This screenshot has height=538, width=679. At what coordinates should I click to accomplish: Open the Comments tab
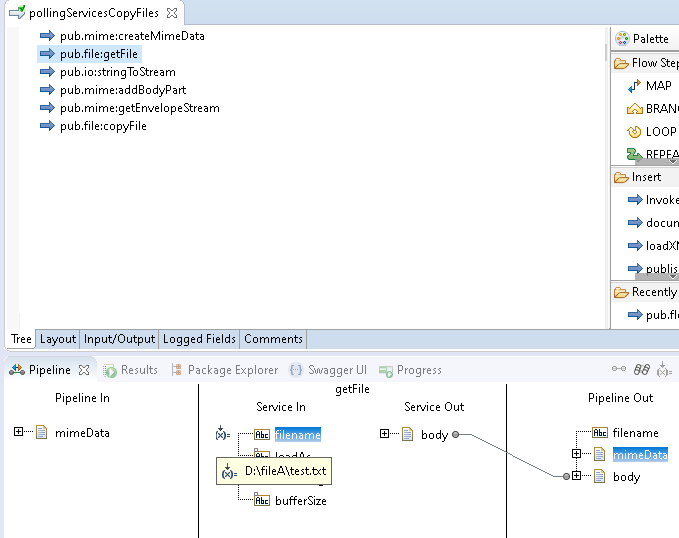click(273, 339)
